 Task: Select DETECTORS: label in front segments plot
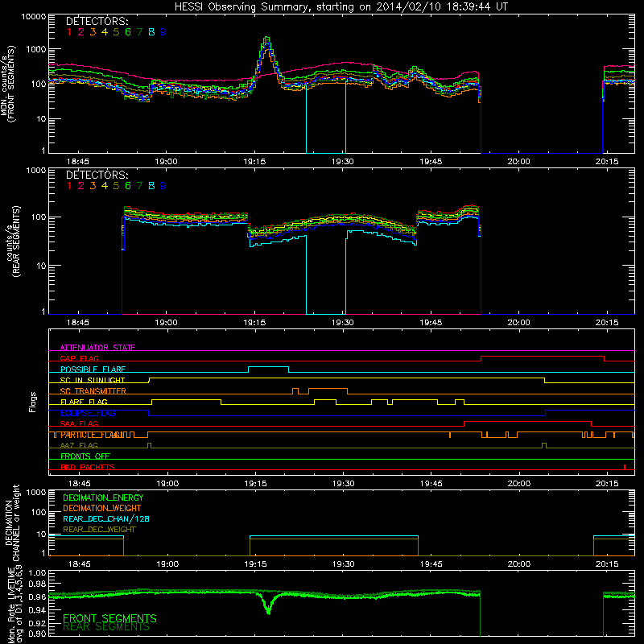click(x=97, y=21)
